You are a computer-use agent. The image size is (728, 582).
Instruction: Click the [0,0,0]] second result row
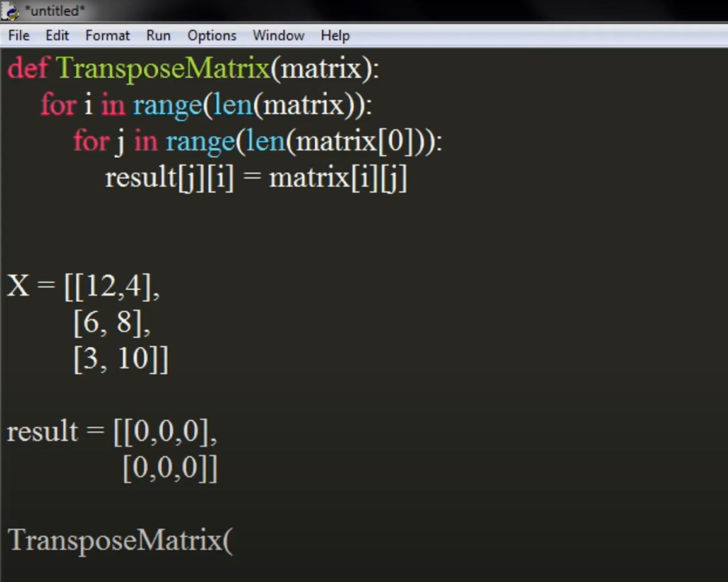click(169, 467)
